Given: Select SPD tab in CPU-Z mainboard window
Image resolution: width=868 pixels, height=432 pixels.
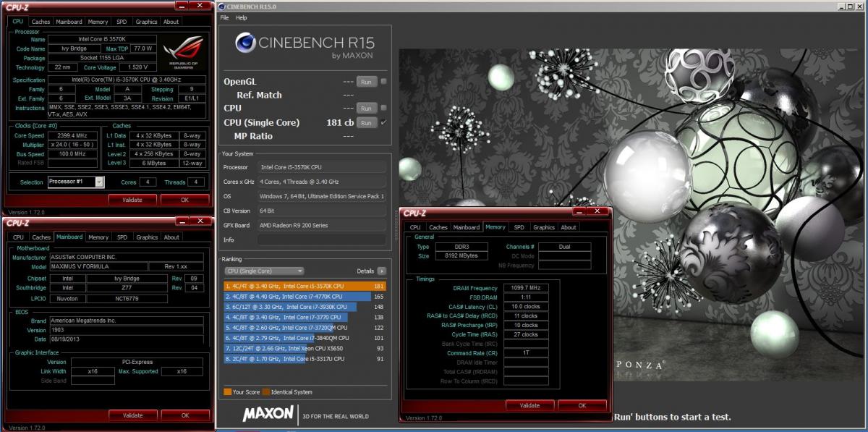Looking at the screenshot, I should pyautogui.click(x=122, y=237).
